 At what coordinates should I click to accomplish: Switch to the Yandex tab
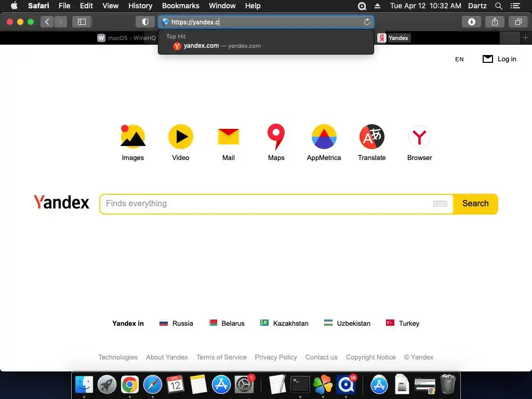(x=393, y=37)
